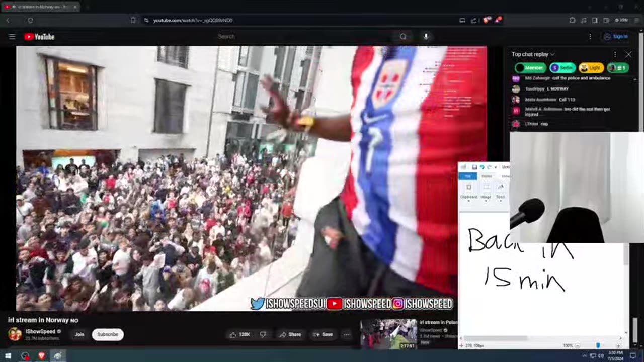Open the Brave wallet icon in toolbar
644x362 pixels.
tap(606, 20)
